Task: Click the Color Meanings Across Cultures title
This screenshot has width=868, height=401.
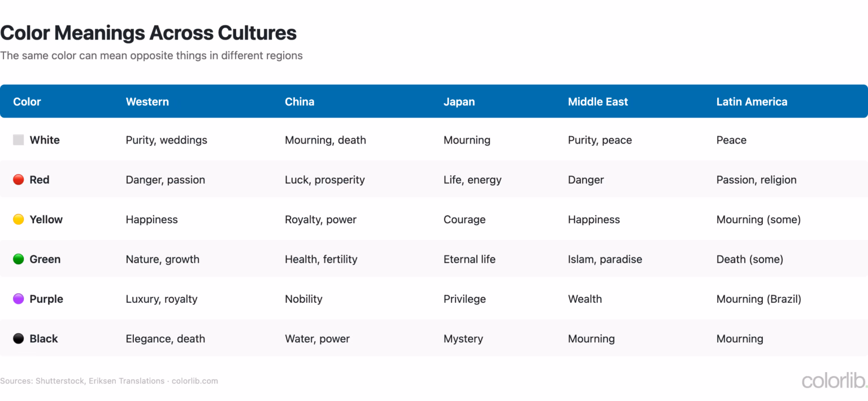Action: pyautogui.click(x=148, y=33)
